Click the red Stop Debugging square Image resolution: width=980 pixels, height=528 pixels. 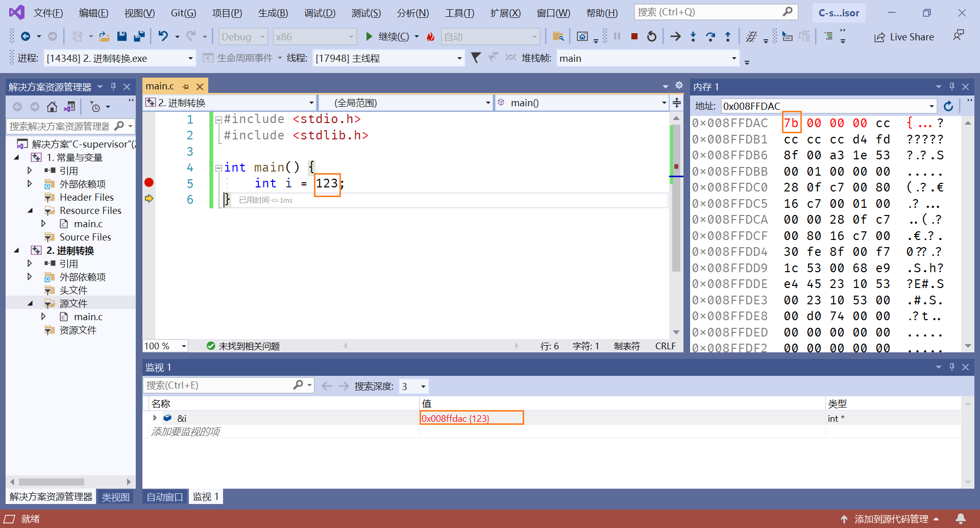coord(634,36)
